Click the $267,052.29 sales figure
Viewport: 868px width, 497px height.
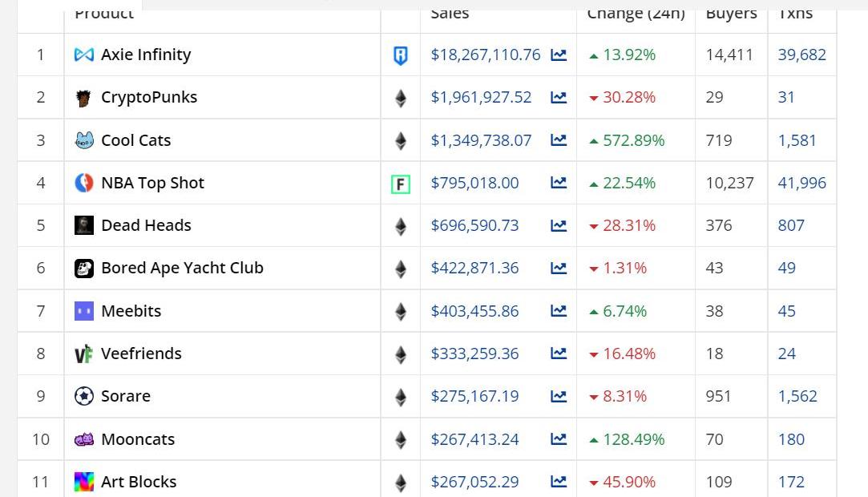pyautogui.click(x=475, y=482)
